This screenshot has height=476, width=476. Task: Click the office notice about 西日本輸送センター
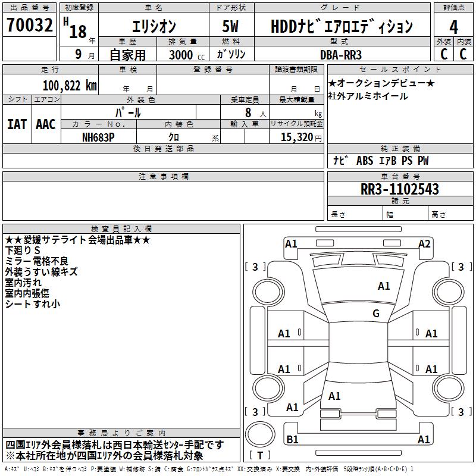click(115, 445)
